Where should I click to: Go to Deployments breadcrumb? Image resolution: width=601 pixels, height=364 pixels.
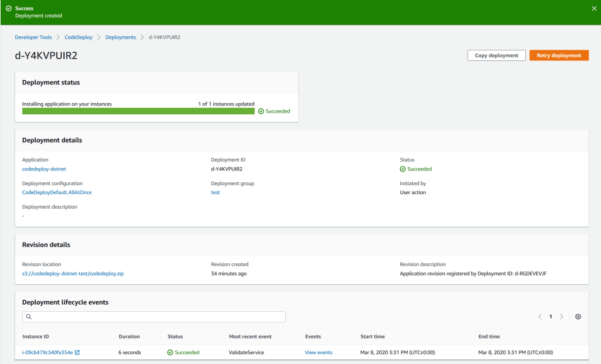tap(120, 38)
